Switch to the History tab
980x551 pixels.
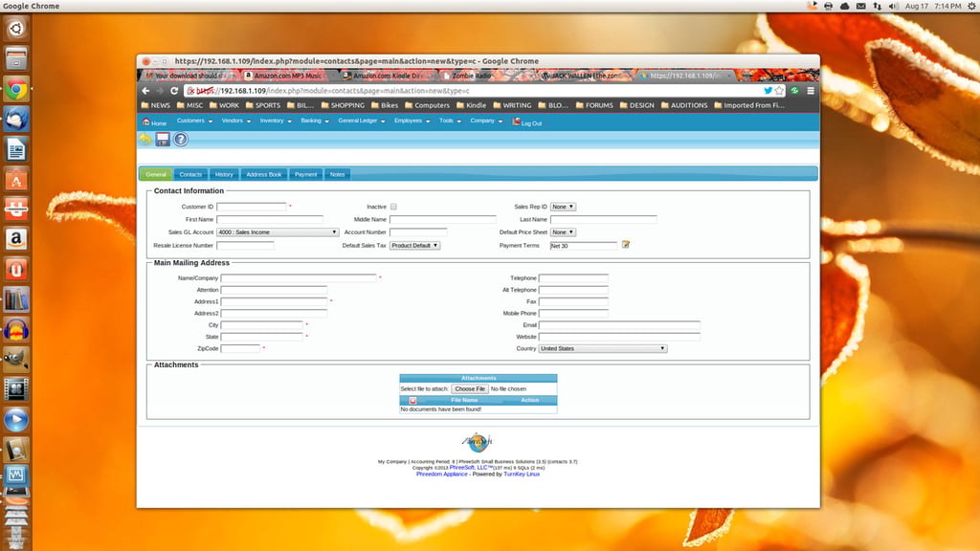224,174
